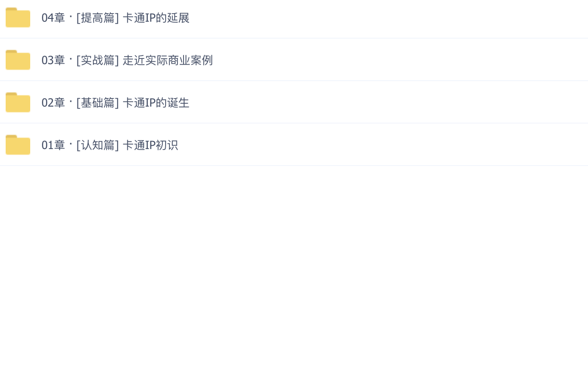Open the 卡通IP的诞生 folder title
The image size is (588, 366).
tap(156, 103)
